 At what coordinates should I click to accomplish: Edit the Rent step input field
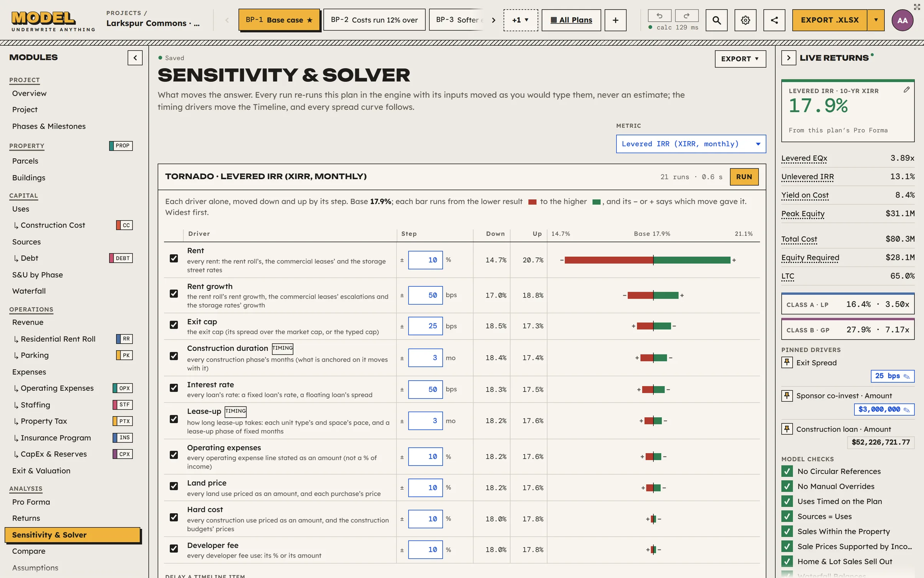(425, 260)
